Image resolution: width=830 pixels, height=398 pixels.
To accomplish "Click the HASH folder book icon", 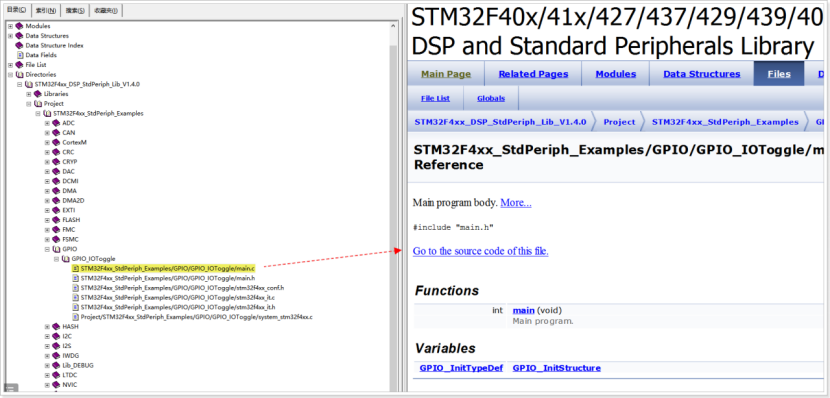I will coord(56,327).
